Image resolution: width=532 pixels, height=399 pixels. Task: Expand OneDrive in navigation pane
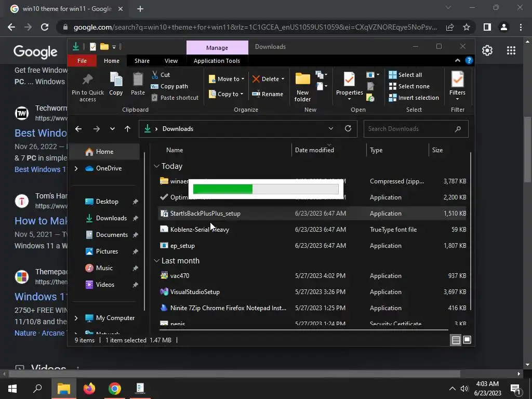(76, 168)
